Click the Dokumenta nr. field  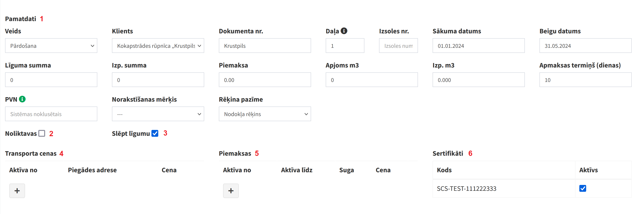click(x=265, y=46)
